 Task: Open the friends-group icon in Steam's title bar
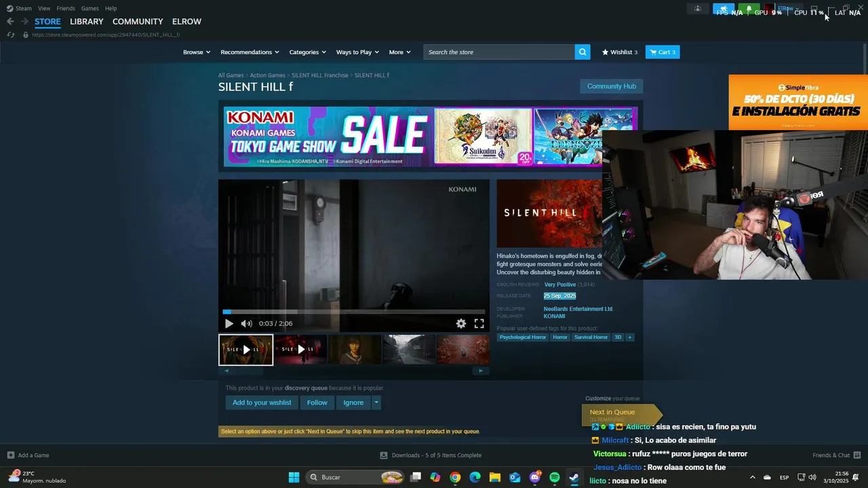coord(698,9)
